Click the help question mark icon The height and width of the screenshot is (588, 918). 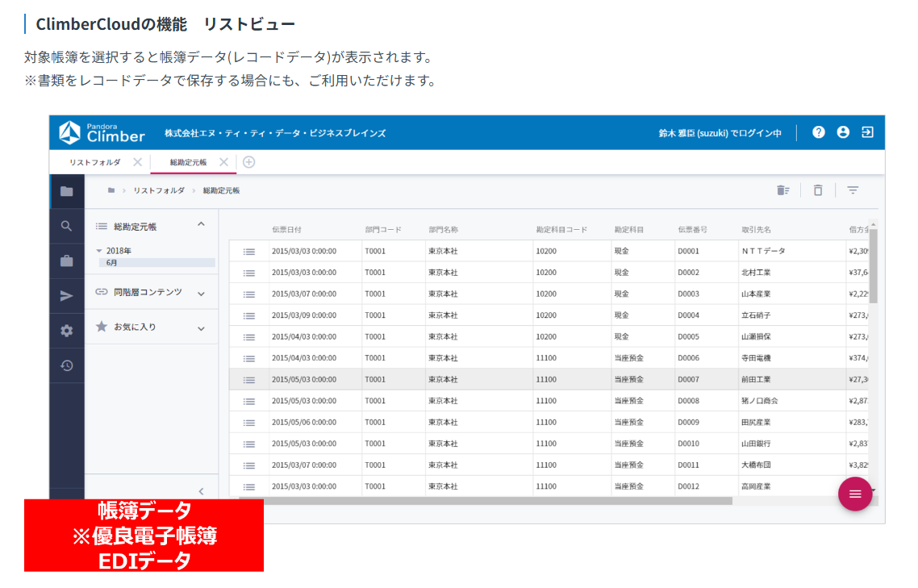[819, 132]
